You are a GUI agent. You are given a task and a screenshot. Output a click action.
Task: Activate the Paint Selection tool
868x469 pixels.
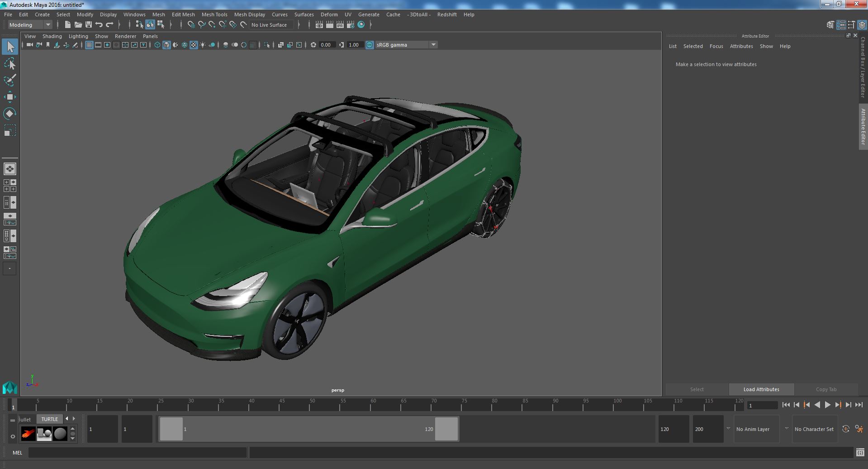tap(9, 81)
